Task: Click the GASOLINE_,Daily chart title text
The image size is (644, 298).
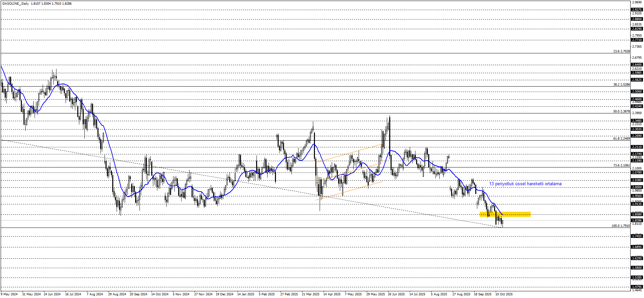Action: point(15,4)
